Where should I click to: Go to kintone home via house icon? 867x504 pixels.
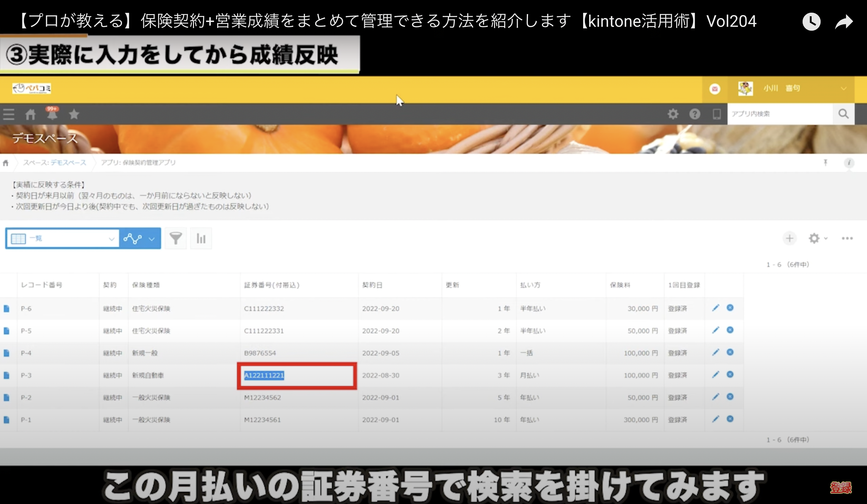tap(30, 114)
